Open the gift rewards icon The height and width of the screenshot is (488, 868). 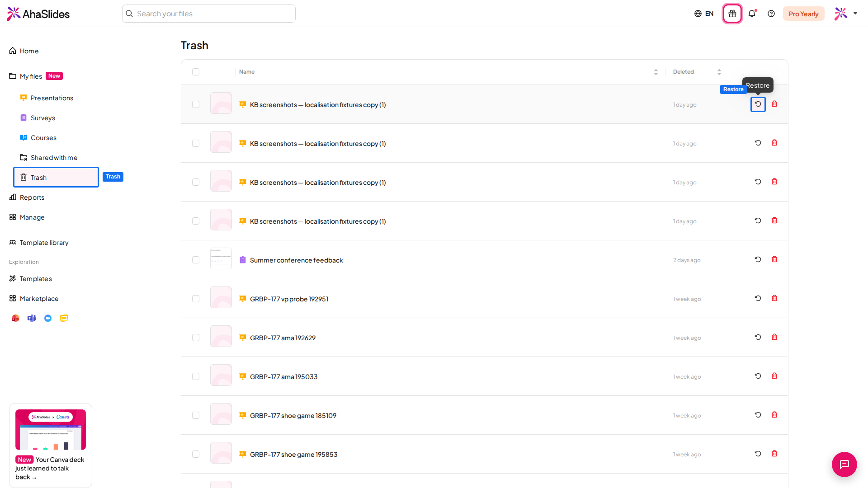coord(732,14)
